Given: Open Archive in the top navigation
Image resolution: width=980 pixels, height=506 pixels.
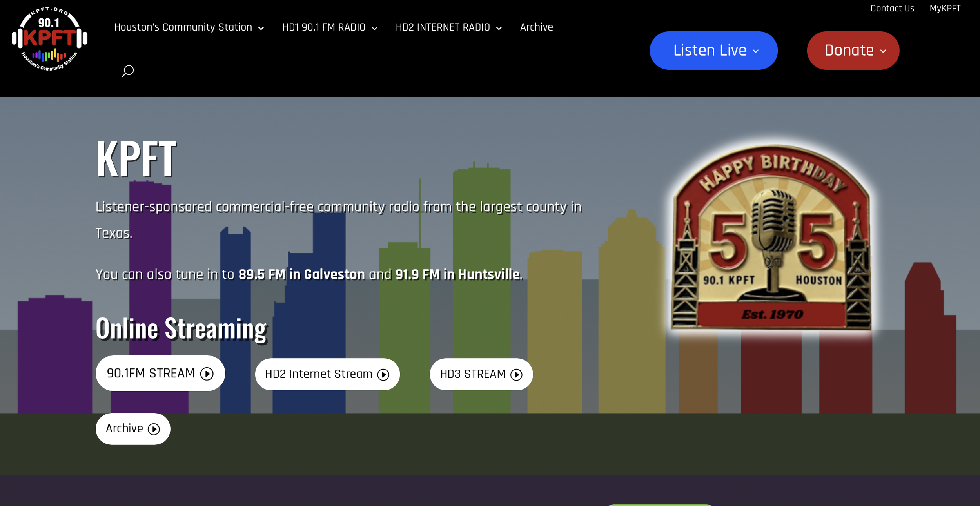Looking at the screenshot, I should pos(536,27).
